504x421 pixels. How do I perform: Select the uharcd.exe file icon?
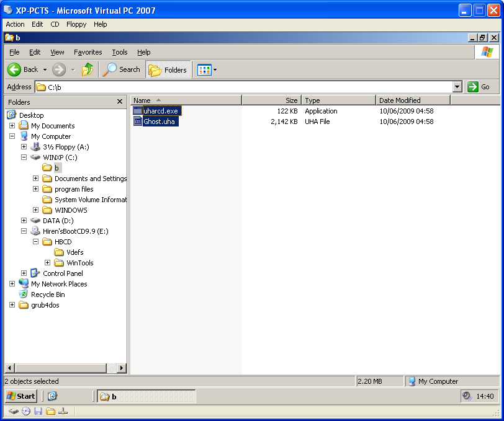coord(138,111)
